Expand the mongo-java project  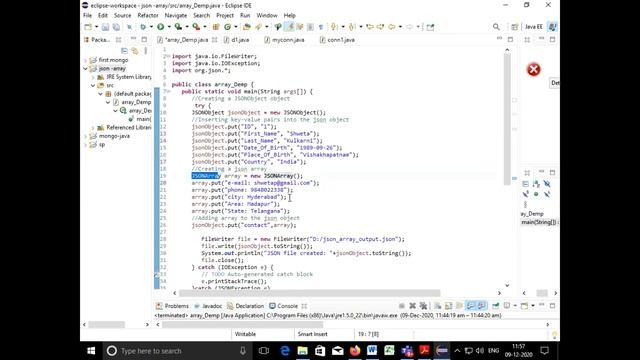[x=85, y=136]
